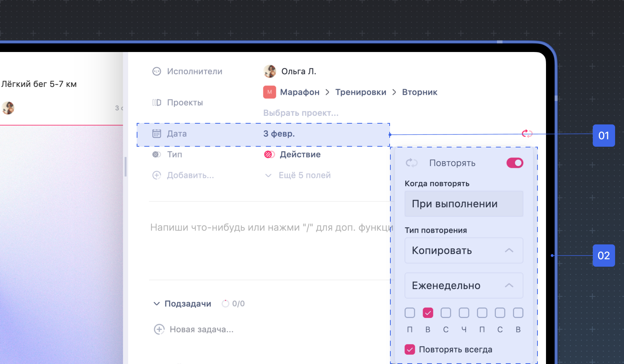Click the plus icon next to Добавить
Image resolution: width=624 pixels, height=364 pixels.
pos(157,175)
